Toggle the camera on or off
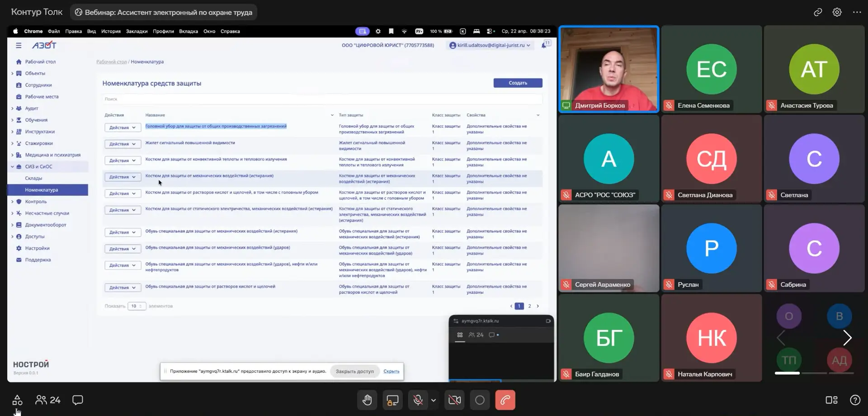This screenshot has height=416, width=868. click(454, 400)
